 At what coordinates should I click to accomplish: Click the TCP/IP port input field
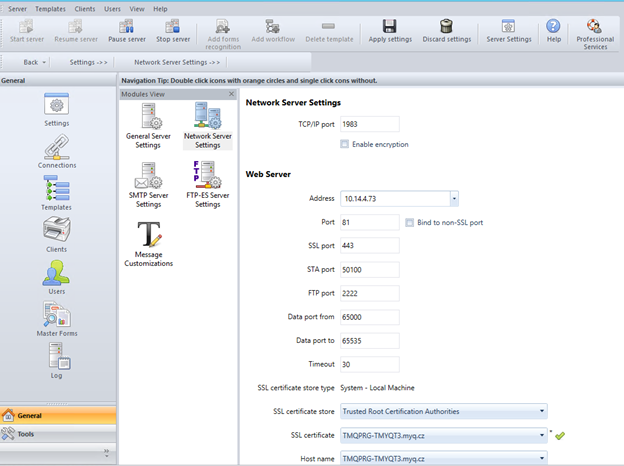[369, 124]
